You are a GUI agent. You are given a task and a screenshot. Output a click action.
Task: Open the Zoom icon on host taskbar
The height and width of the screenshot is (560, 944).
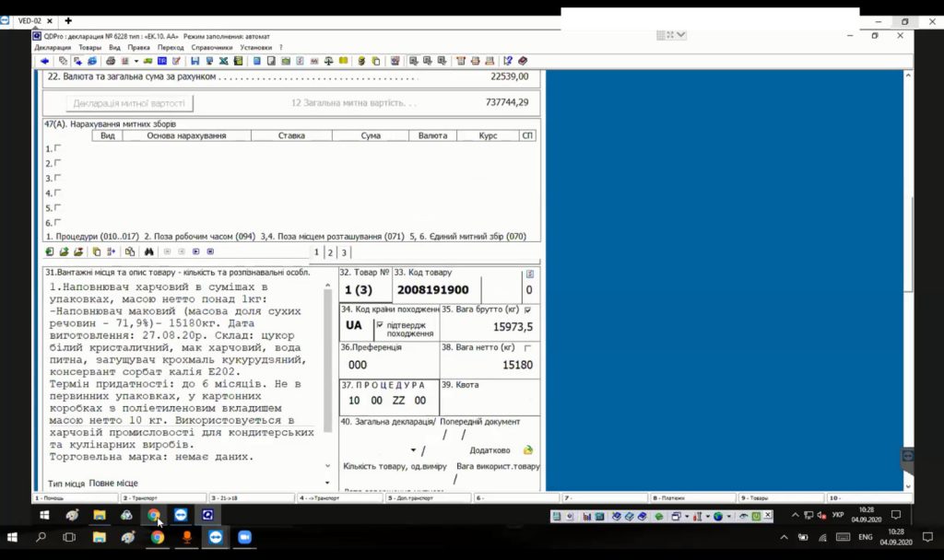click(x=244, y=537)
